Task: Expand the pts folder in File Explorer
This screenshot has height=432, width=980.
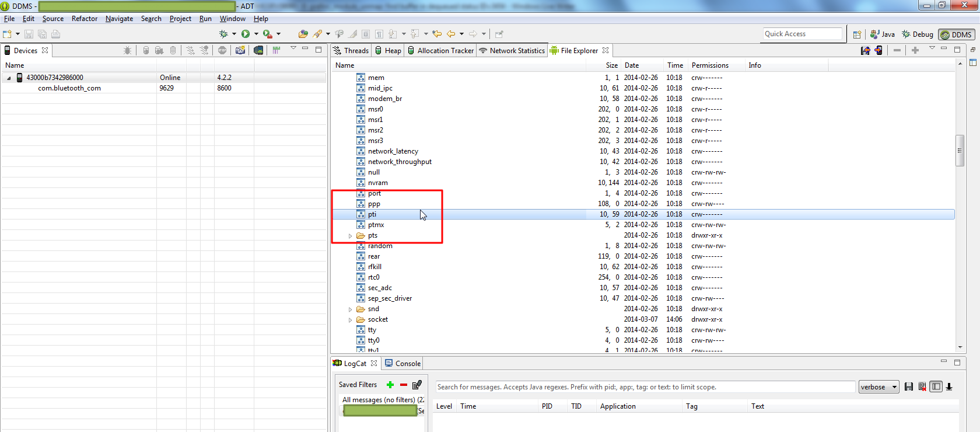Action: coord(351,236)
